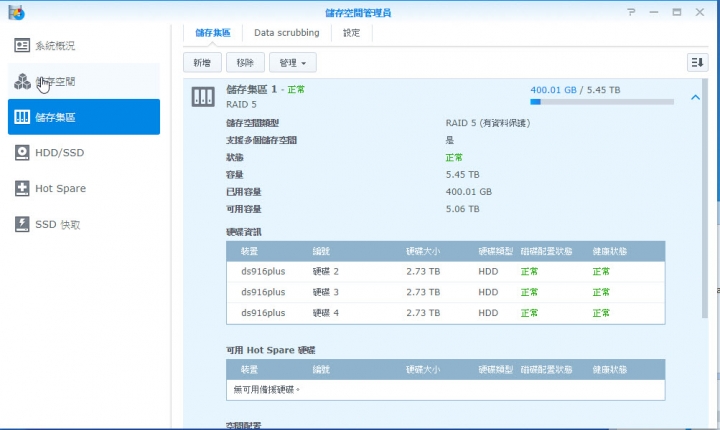Click the RAID 5 (有資料保護) value
Image resolution: width=720 pixels, height=430 pixels.
click(x=488, y=123)
